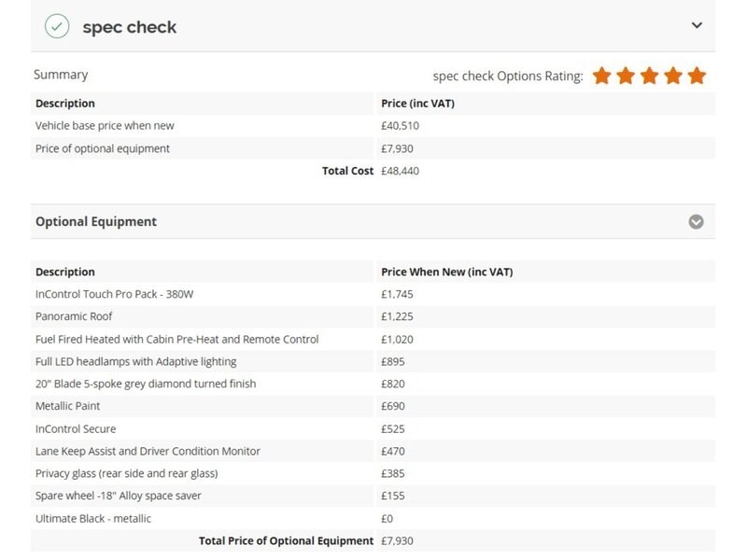The image size is (747, 560).
Task: Click the Total Price of Optional Equipment label
Action: (x=286, y=541)
